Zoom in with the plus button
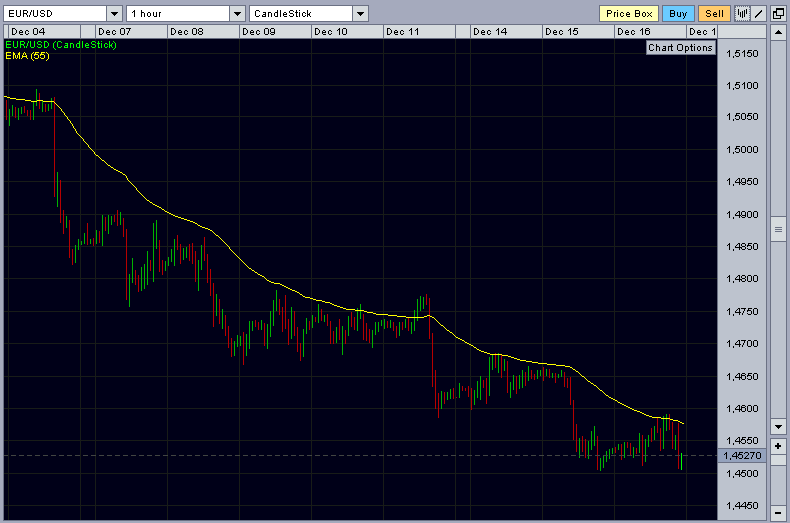790x523 pixels. point(778,446)
